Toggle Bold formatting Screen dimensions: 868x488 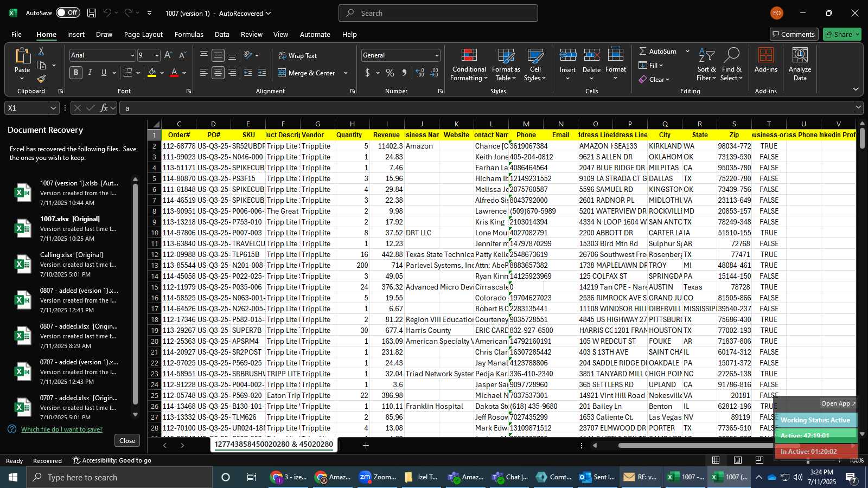tap(76, 73)
